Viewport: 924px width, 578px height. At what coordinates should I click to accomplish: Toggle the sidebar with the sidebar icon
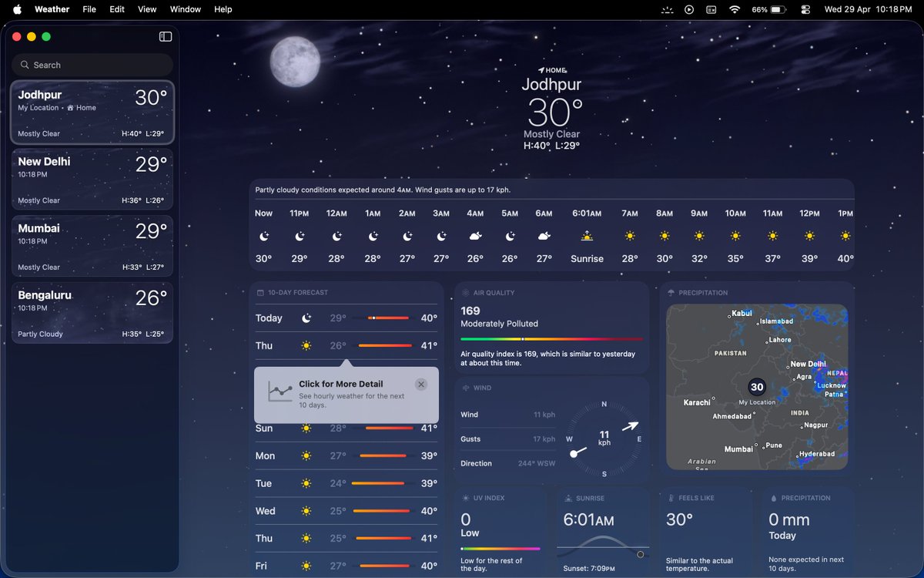click(x=166, y=36)
